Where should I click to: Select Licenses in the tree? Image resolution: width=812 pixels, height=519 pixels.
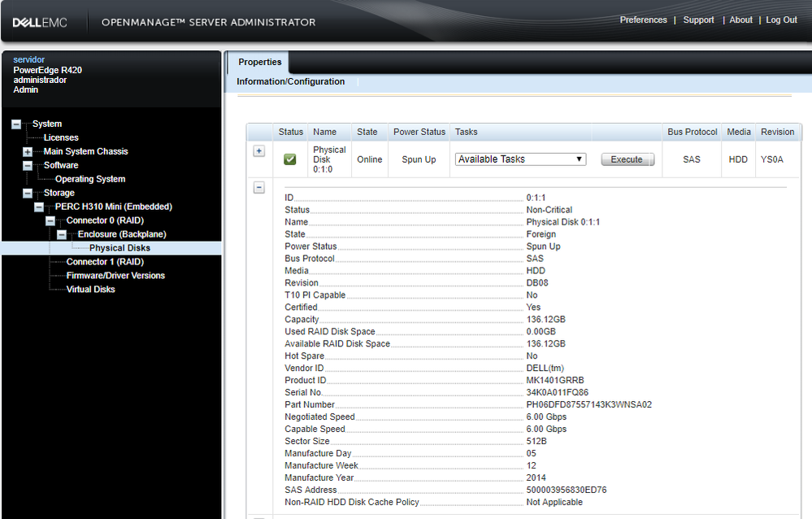(61, 137)
